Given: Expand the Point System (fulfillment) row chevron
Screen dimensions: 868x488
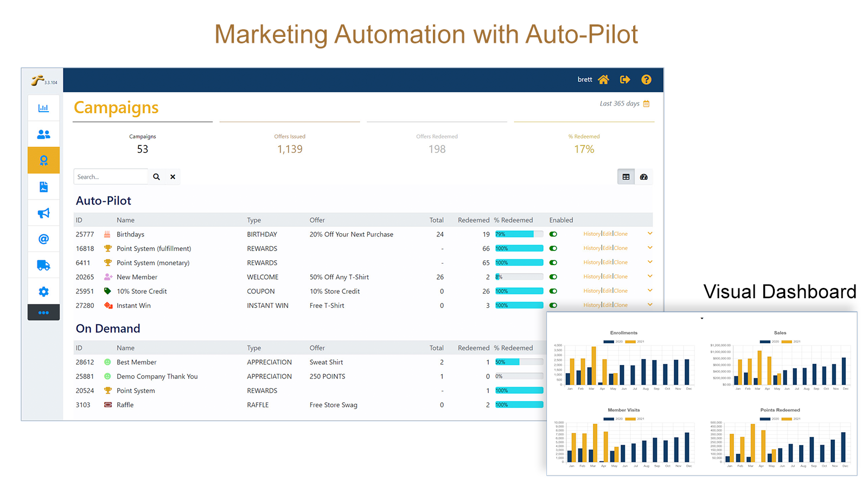Looking at the screenshot, I should tap(650, 248).
